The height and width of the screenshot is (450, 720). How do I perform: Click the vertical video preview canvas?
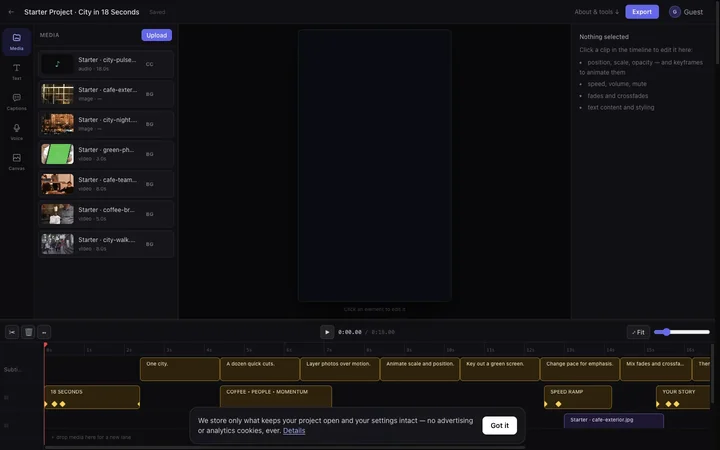click(x=375, y=165)
